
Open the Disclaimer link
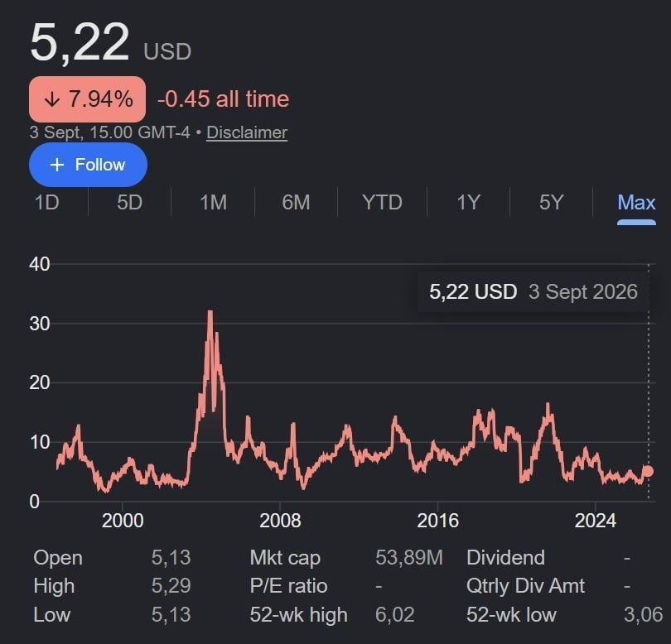[x=247, y=132]
